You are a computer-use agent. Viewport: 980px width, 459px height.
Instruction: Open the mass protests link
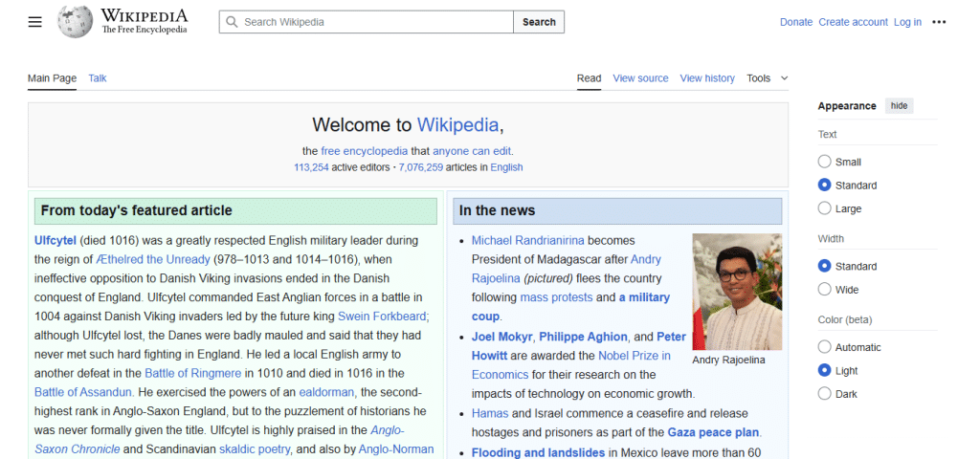click(556, 297)
